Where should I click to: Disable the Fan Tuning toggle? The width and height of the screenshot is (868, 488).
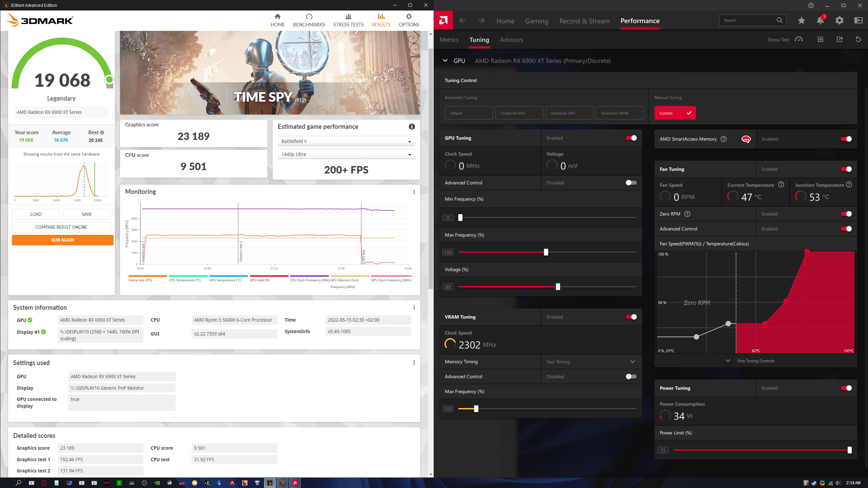[x=846, y=169]
